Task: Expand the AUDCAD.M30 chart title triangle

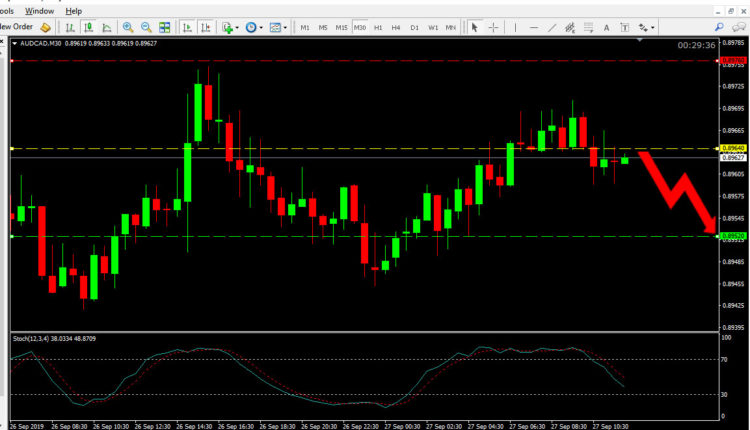Action: click(14, 44)
